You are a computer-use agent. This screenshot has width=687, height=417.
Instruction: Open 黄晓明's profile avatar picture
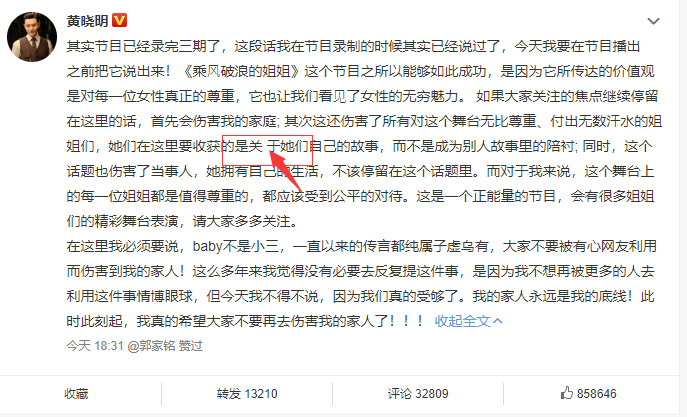click(32, 37)
